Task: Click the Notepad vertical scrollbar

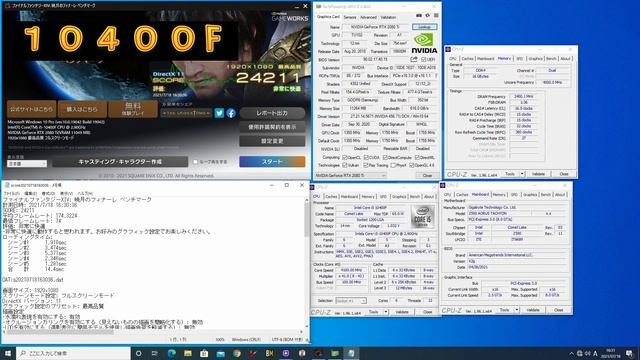Action: 307,263
